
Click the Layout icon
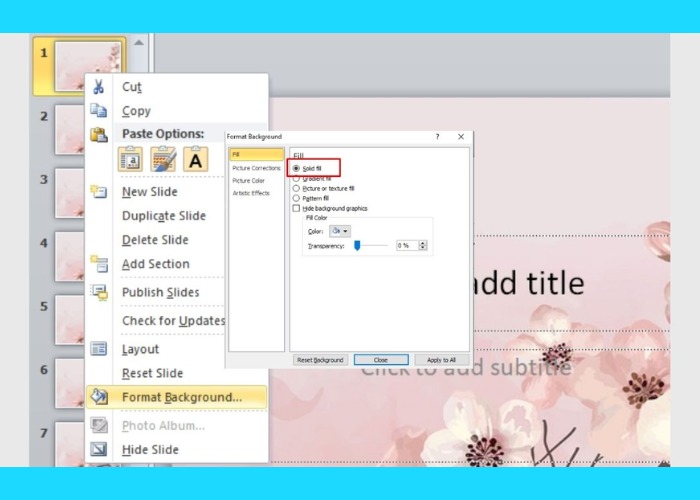[99, 349]
